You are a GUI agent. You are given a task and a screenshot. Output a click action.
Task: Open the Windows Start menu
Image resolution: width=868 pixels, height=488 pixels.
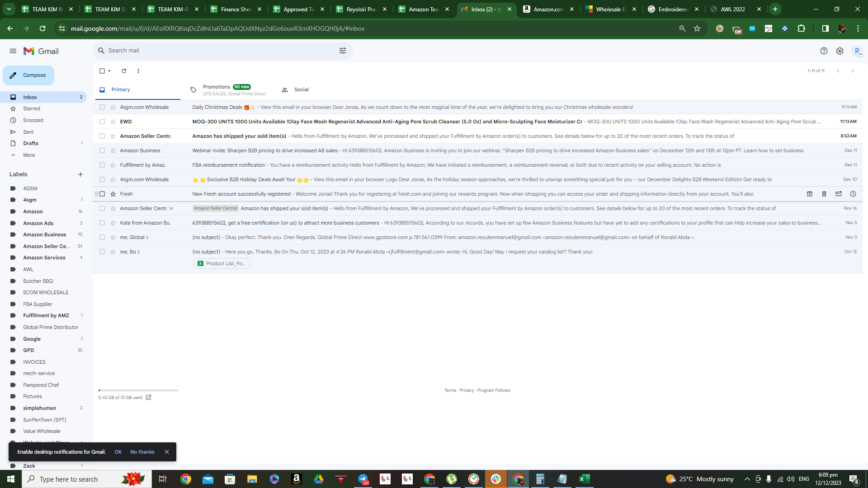[11, 479]
